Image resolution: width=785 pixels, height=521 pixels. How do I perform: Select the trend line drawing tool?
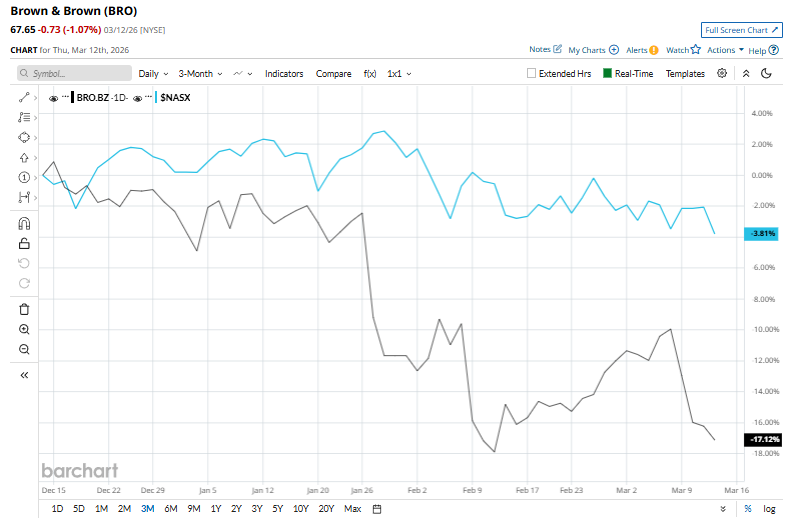pos(24,97)
